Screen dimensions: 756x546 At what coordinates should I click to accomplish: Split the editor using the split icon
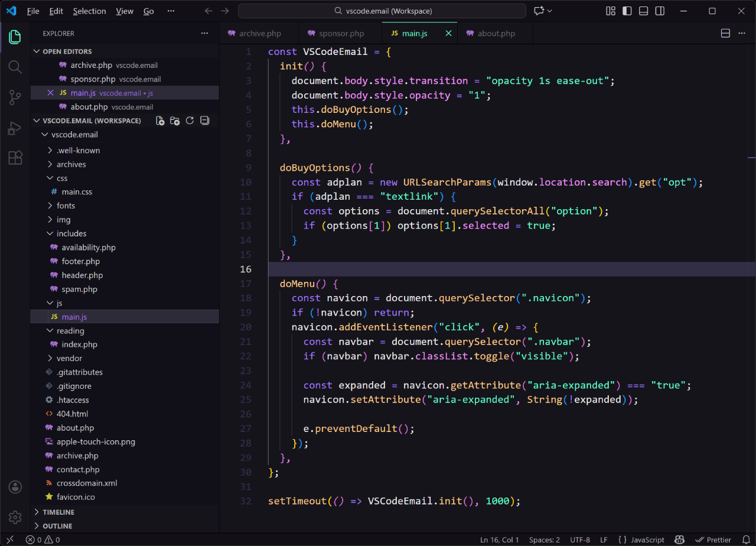click(x=725, y=33)
